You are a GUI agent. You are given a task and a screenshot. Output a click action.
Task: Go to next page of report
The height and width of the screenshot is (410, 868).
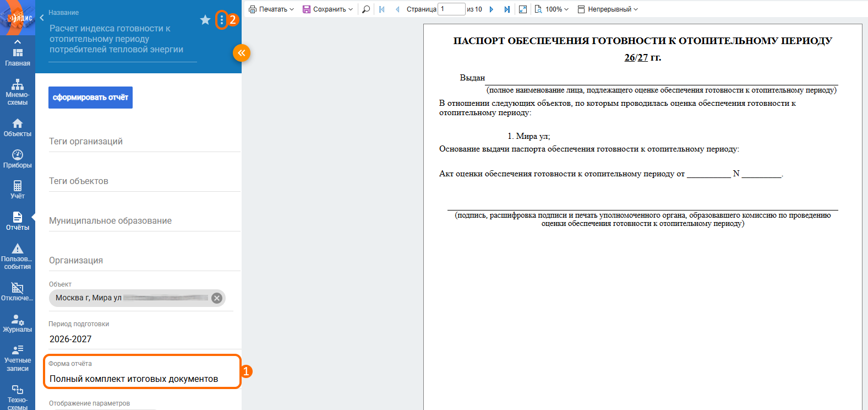click(x=492, y=9)
